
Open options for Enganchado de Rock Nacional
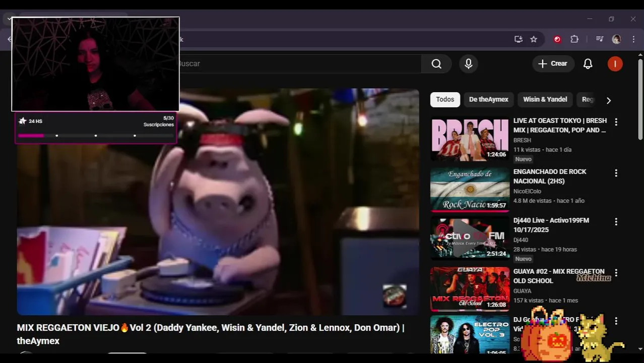tap(616, 173)
